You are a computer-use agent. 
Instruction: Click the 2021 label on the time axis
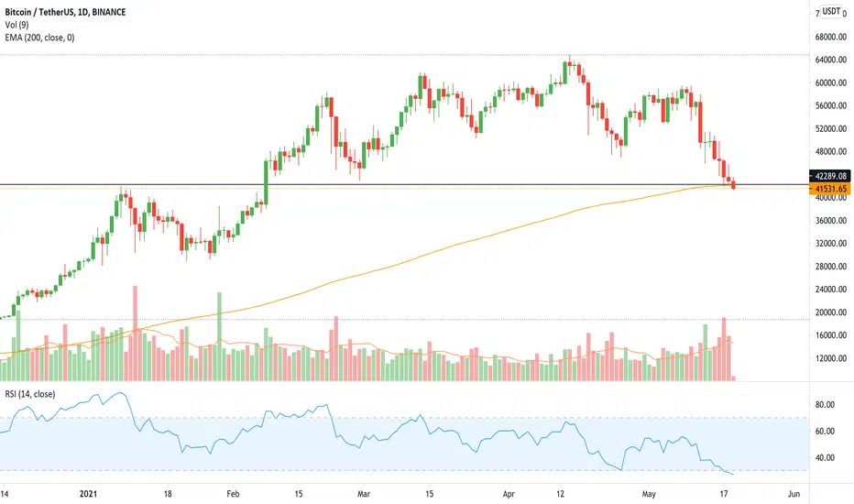point(88,494)
